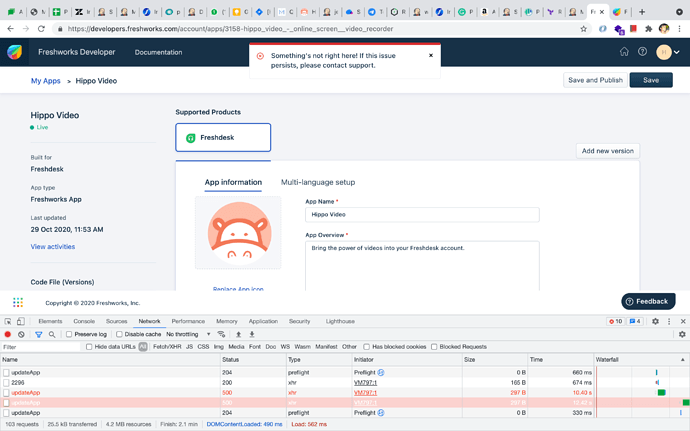Open DevTools settings gear in top row
This screenshot has height=431, width=690.
[x=655, y=321]
